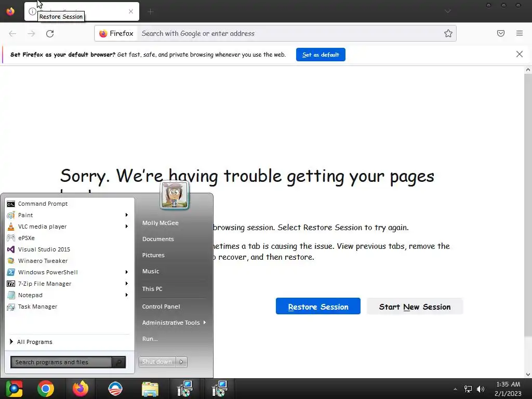Click Start New Session button
This screenshot has width=532, height=399.
[415, 307]
